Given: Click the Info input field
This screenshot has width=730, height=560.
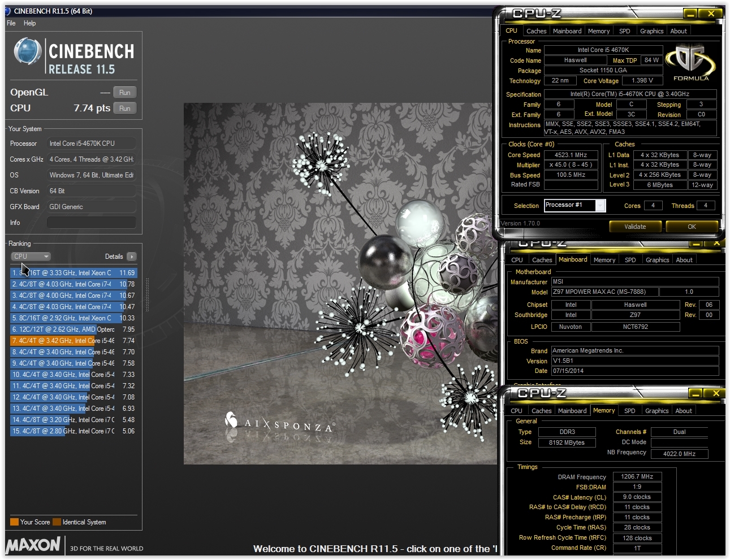Looking at the screenshot, I should point(92,223).
